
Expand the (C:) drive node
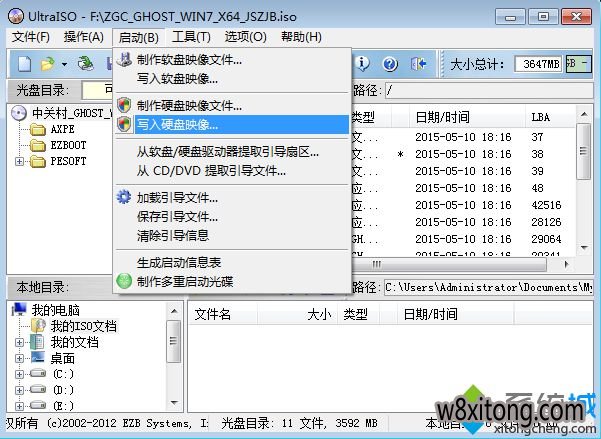pos(19,374)
